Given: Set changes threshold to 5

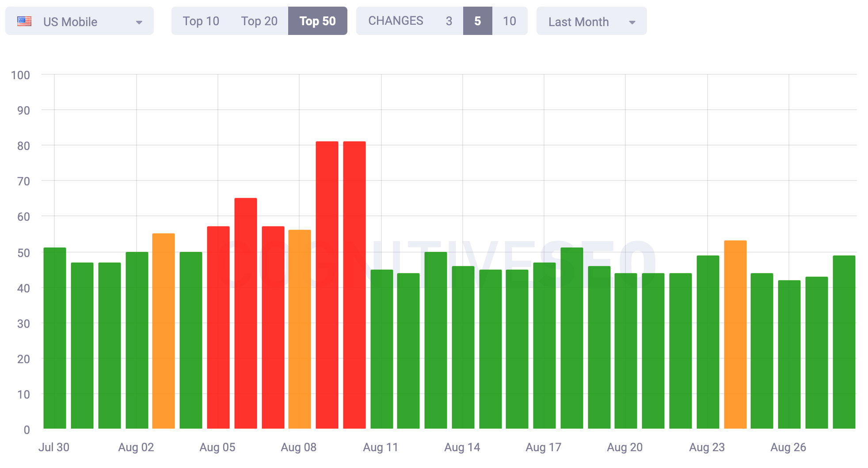Looking at the screenshot, I should (478, 21).
